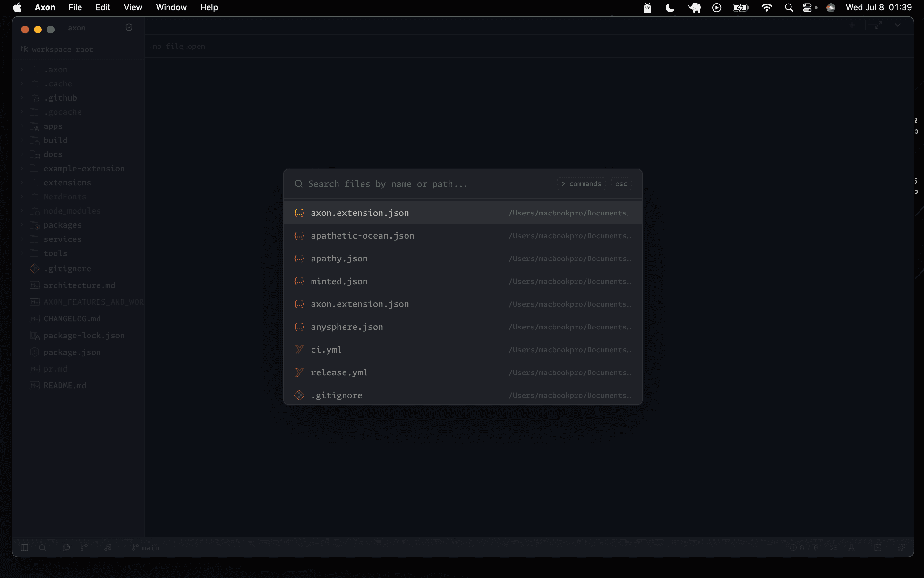Add new item with plus beside workspace root
Viewport: 924px width, 578px height.
point(133,49)
